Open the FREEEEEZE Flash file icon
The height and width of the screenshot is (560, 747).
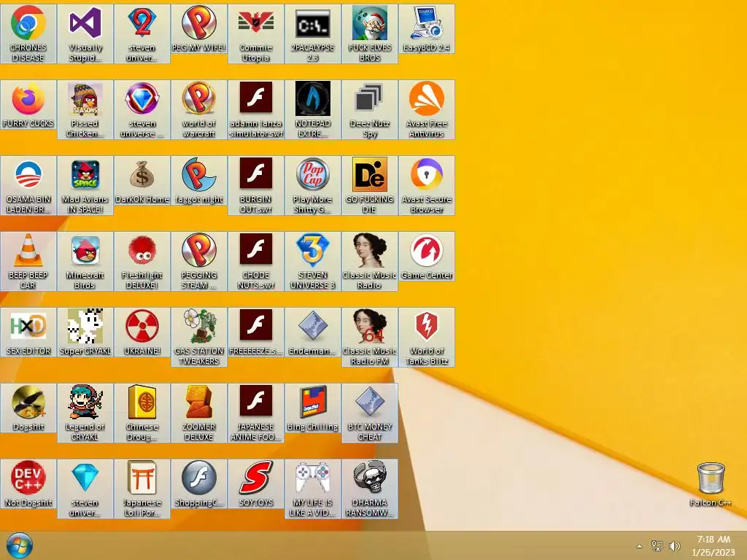[x=256, y=332]
